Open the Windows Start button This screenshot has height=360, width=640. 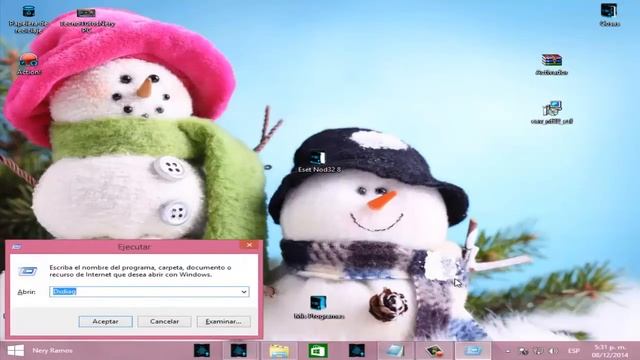coord(16,351)
